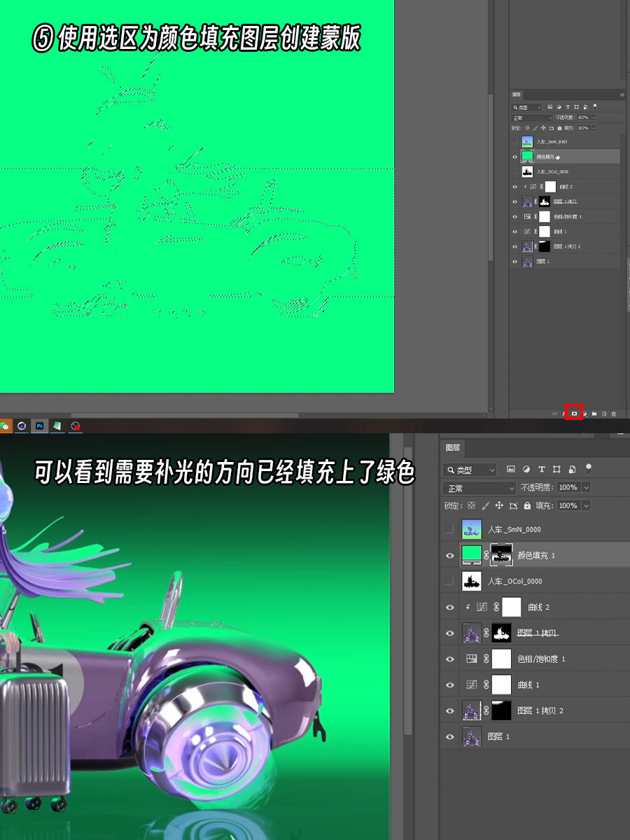Click new adjustment layer icon in upper panel

[x=584, y=414]
